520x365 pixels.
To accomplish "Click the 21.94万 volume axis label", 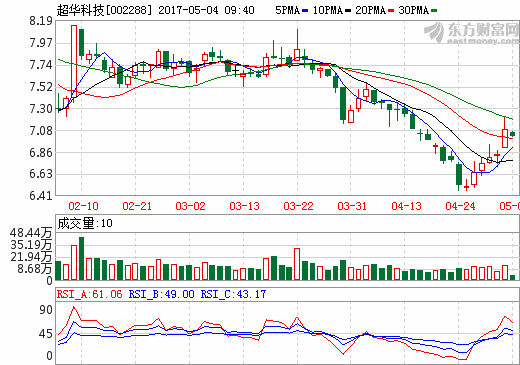I will (x=31, y=257).
